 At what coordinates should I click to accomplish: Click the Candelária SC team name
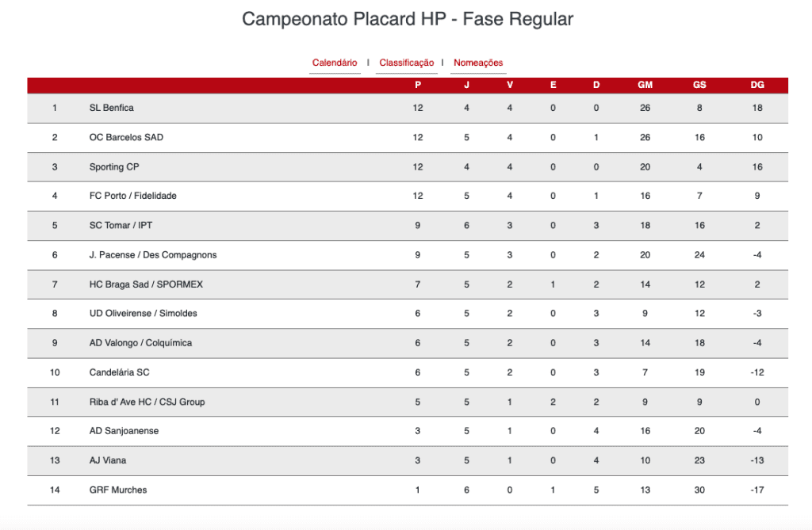tap(119, 372)
